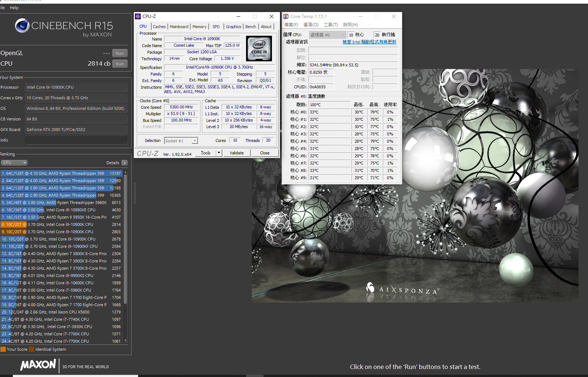The height and width of the screenshot is (377, 588).
Task: Switch to CPU-Z Caches tab
Action: (x=159, y=27)
